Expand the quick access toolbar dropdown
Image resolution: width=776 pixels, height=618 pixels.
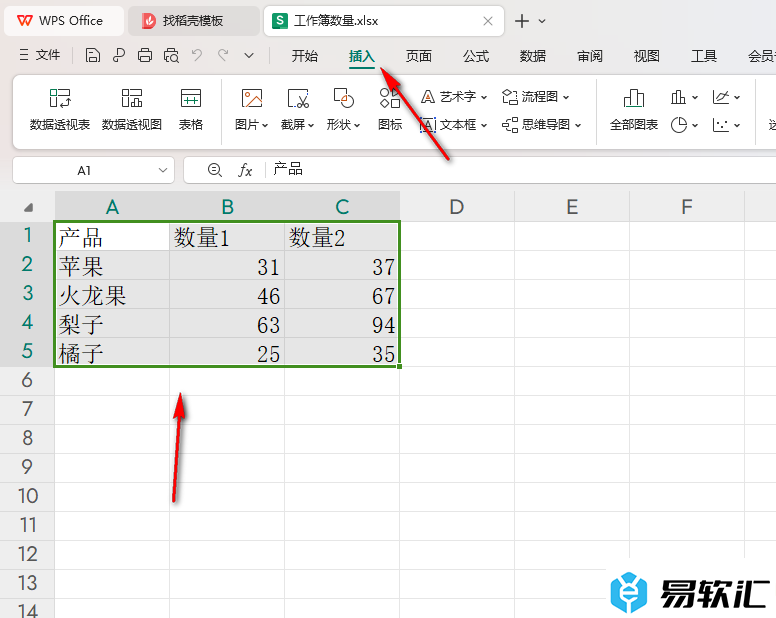pos(249,55)
